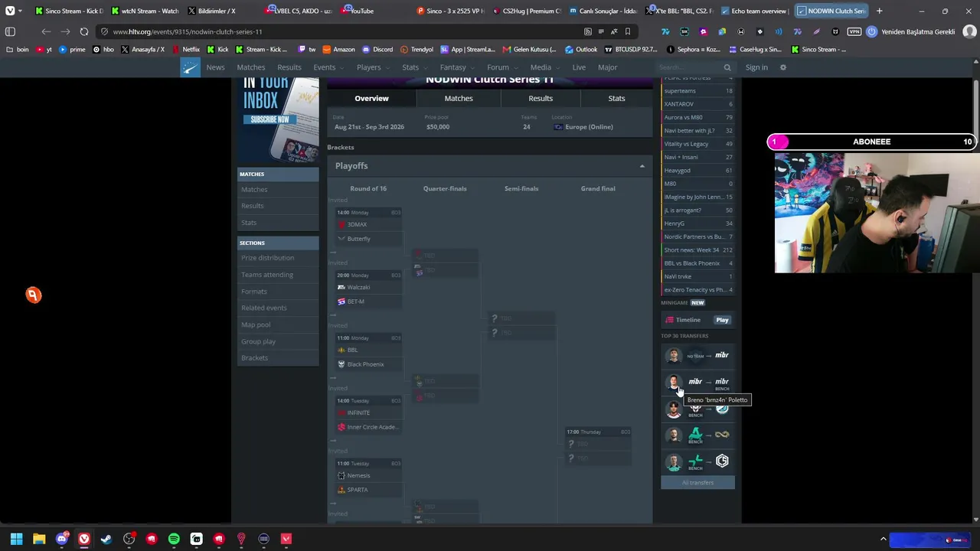Switch to the Overview tab
980x551 pixels.
point(371,98)
